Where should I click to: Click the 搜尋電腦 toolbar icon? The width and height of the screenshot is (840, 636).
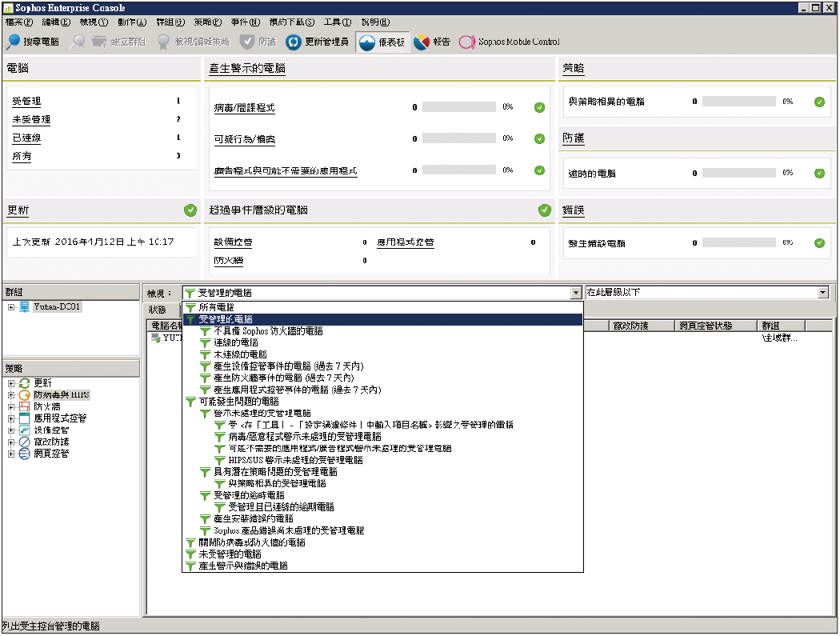pyautogui.click(x=13, y=42)
